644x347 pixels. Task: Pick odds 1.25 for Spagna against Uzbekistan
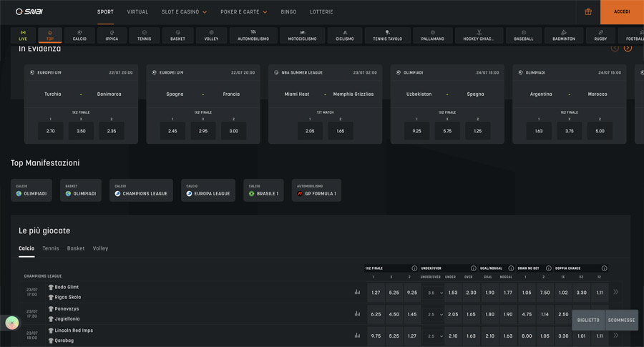pos(478,131)
